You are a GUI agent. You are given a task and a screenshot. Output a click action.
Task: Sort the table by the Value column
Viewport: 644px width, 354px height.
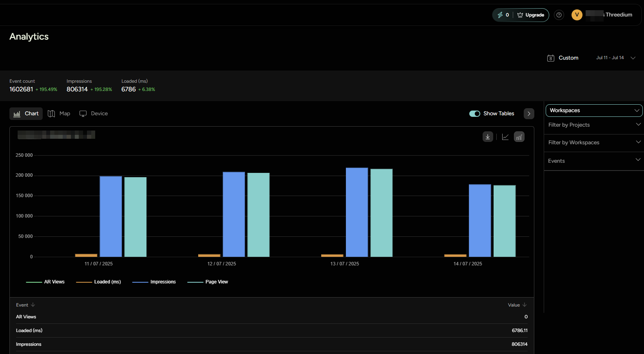[x=516, y=305]
